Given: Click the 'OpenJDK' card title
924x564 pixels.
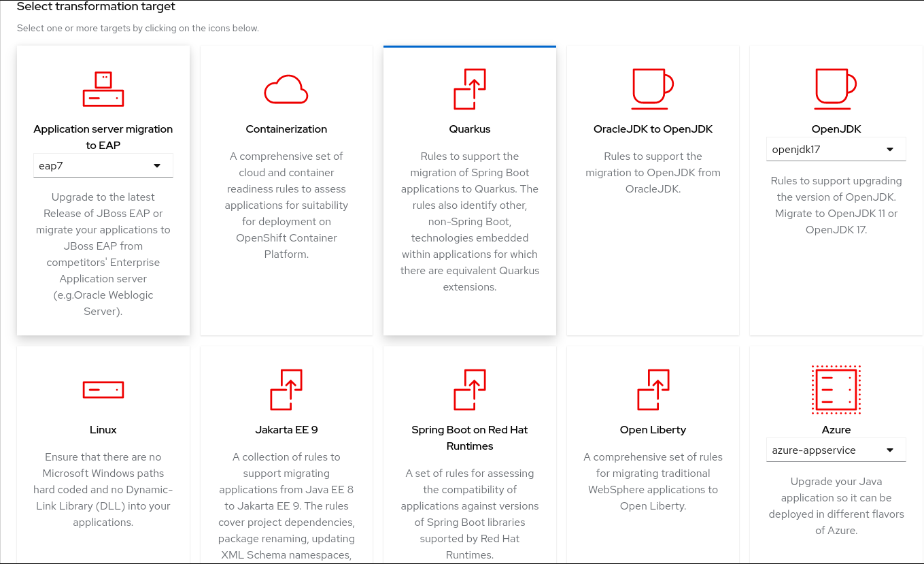Looking at the screenshot, I should tap(836, 129).
